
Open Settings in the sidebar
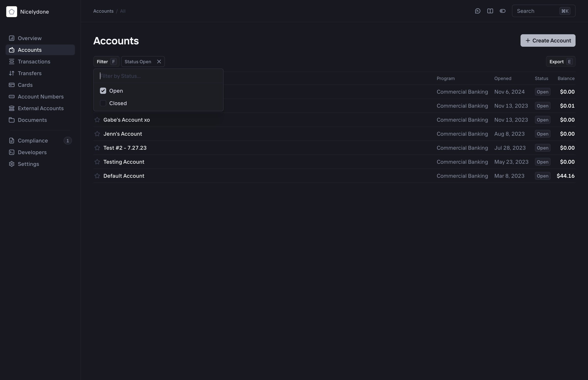[40, 164]
